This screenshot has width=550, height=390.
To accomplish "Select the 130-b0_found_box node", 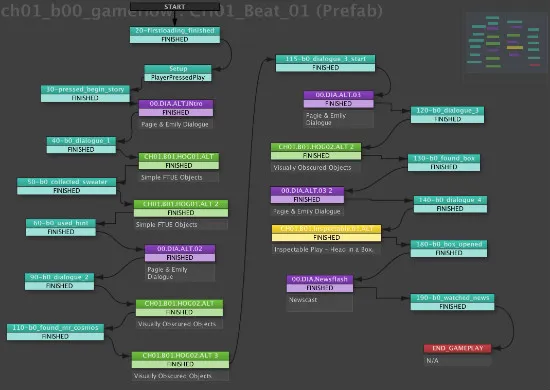I will (x=444, y=163).
